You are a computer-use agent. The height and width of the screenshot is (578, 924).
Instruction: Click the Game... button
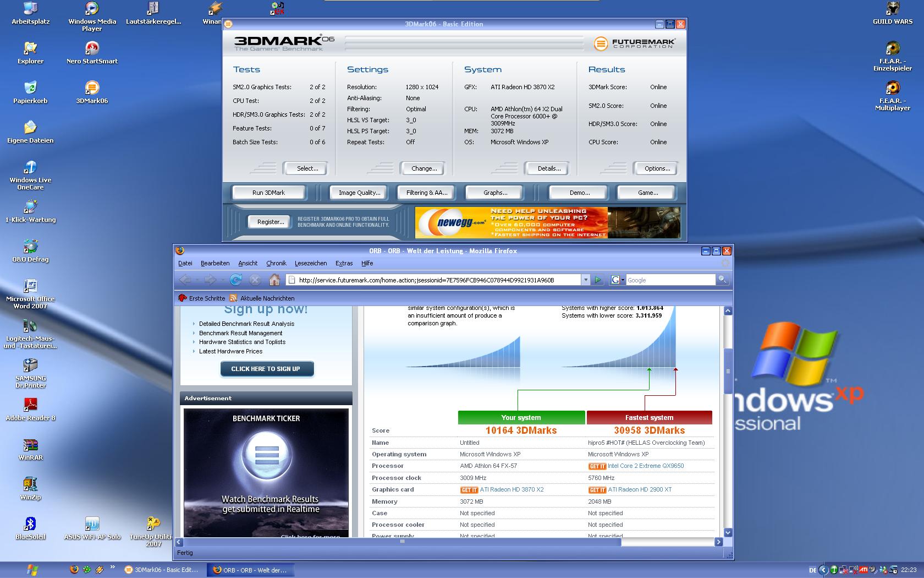[x=647, y=193]
